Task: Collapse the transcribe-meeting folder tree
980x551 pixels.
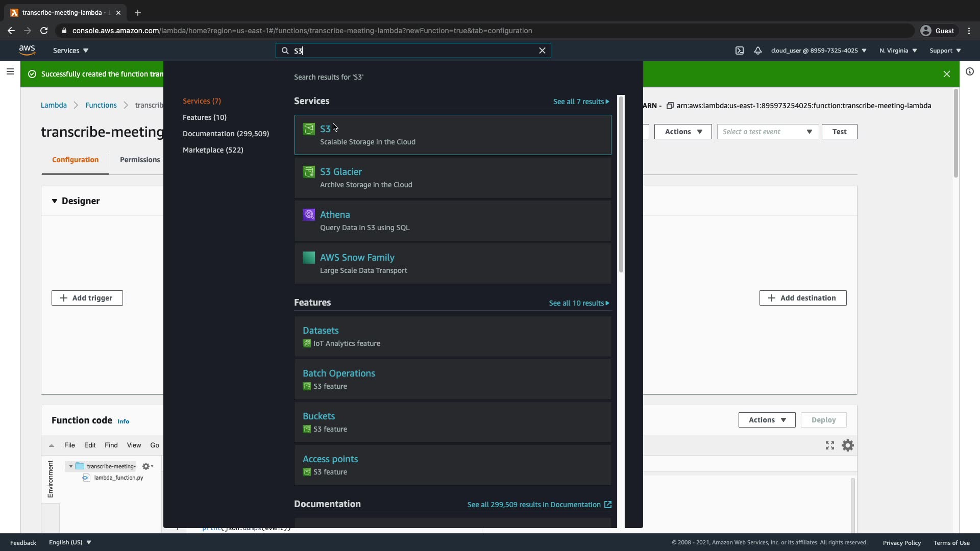Action: [71, 466]
